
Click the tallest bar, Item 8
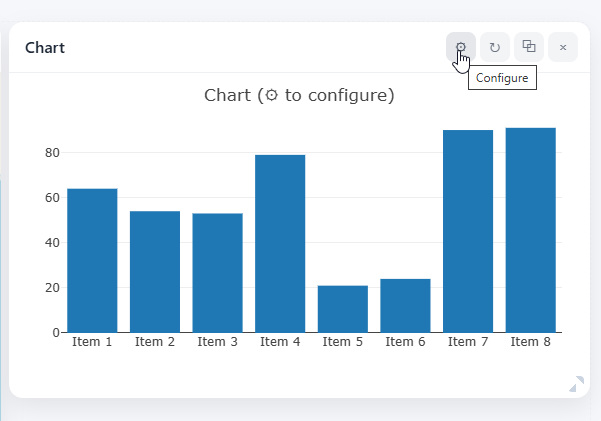pyautogui.click(x=530, y=230)
